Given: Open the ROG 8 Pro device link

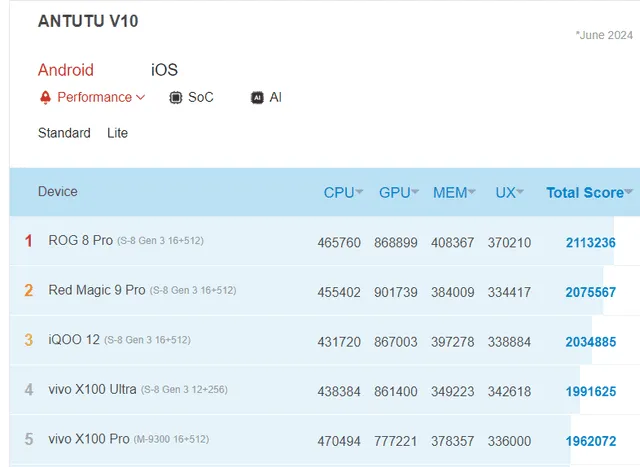Looking at the screenshot, I should click(80, 240).
